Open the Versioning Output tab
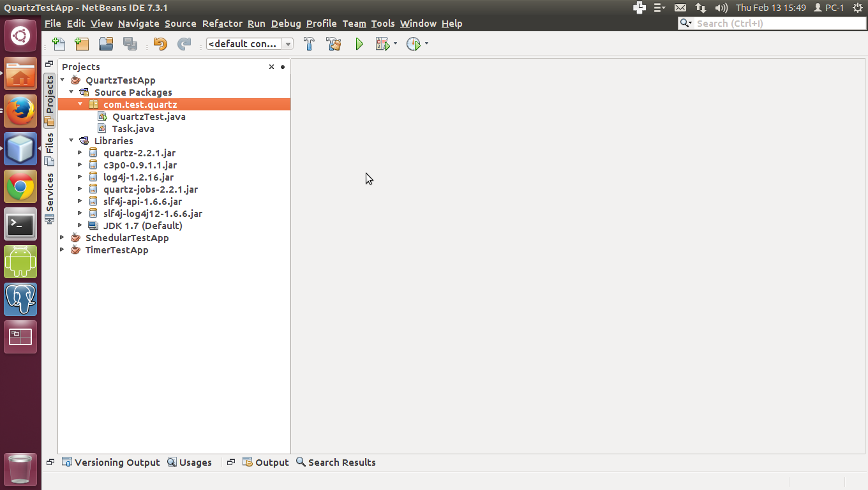This screenshot has width=868, height=490. [x=110, y=463]
